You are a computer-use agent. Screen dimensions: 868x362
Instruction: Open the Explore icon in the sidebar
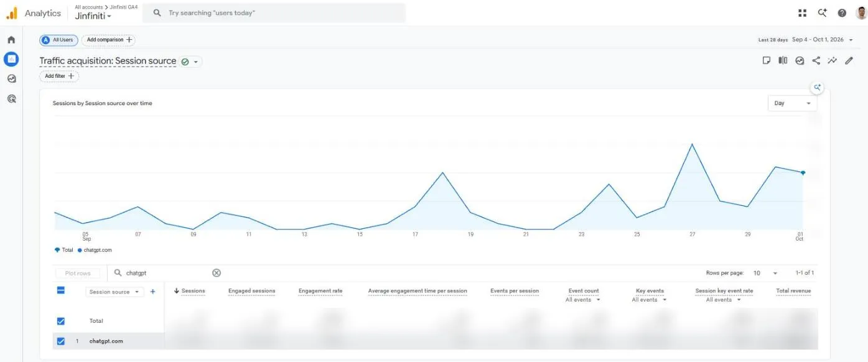click(x=11, y=79)
